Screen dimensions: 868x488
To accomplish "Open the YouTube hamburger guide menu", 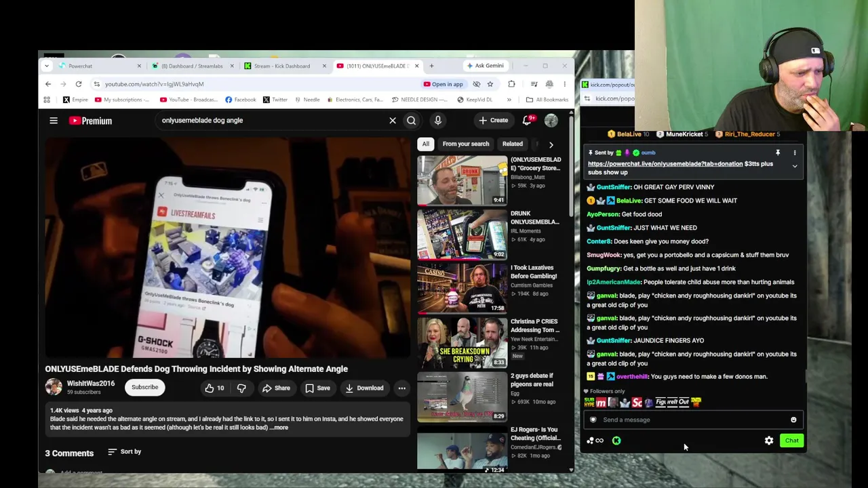I will 54,121.
